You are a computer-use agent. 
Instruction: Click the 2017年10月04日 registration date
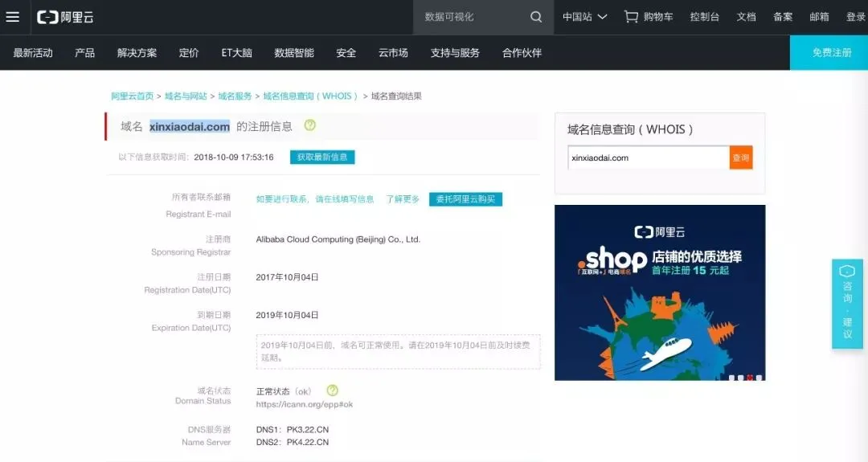click(287, 277)
